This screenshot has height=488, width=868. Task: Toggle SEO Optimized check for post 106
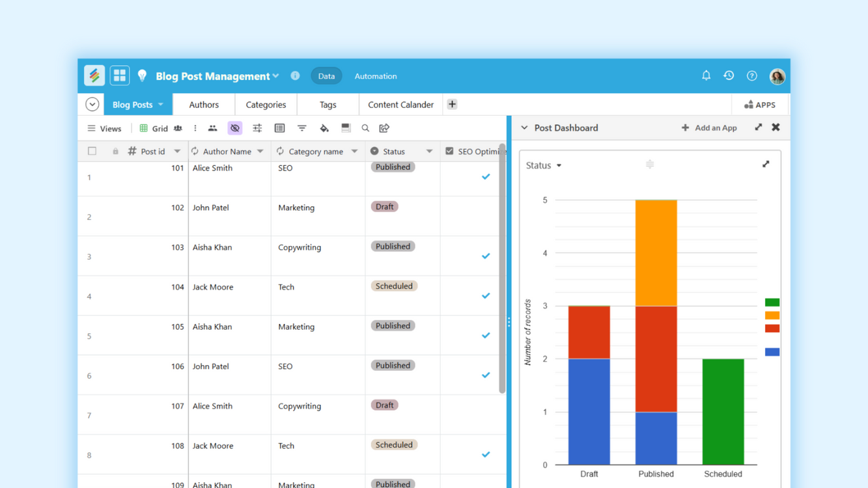[x=486, y=375]
